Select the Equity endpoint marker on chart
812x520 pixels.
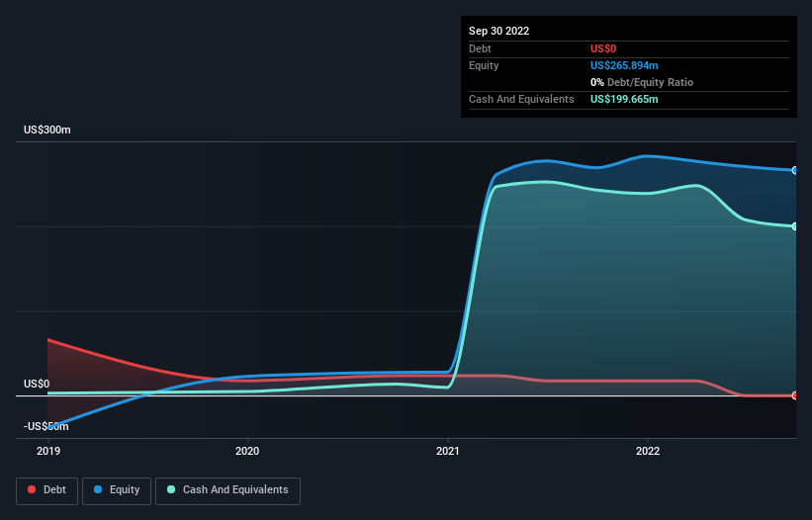[795, 170]
